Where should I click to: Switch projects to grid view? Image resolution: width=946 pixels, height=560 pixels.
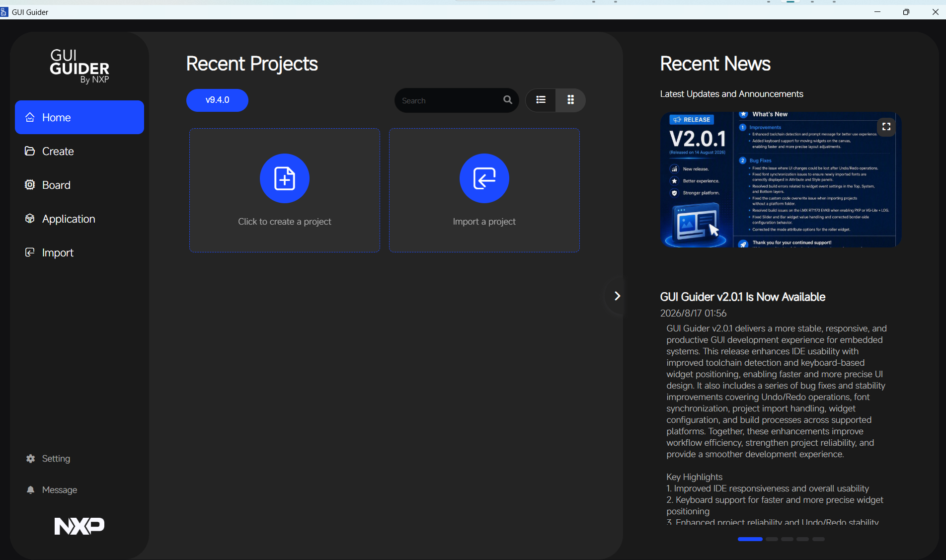[x=570, y=100]
